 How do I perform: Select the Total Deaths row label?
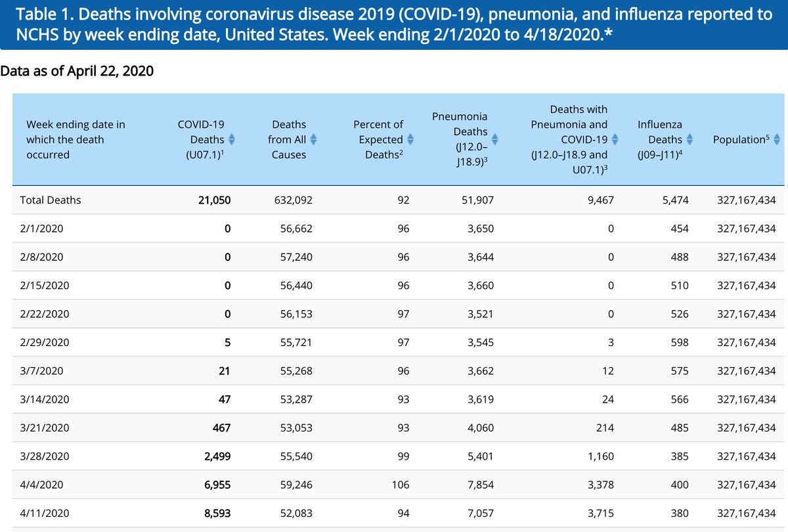[x=51, y=200]
